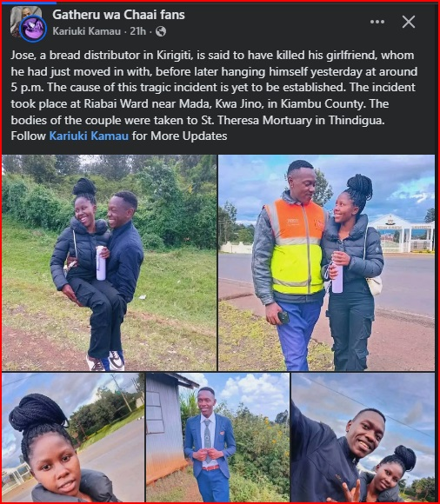This screenshot has height=504, width=440.
Task: Open photo of man carrying woman on grass
Action: click(109, 262)
